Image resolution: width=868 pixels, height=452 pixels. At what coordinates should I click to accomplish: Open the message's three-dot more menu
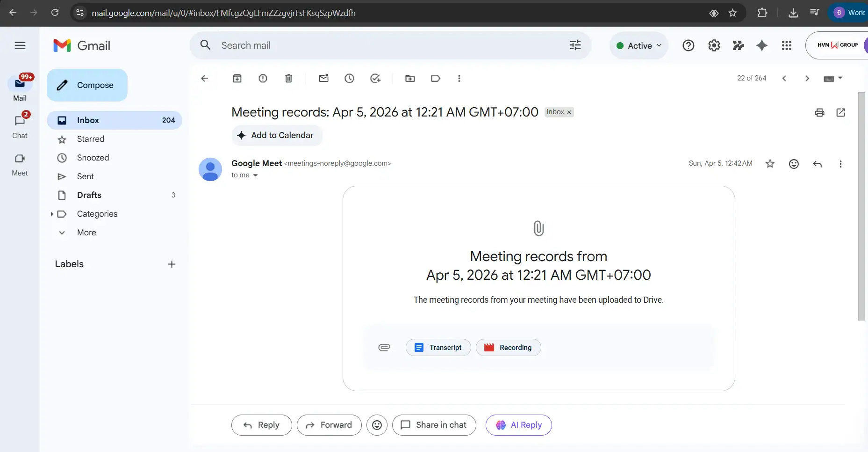click(840, 164)
